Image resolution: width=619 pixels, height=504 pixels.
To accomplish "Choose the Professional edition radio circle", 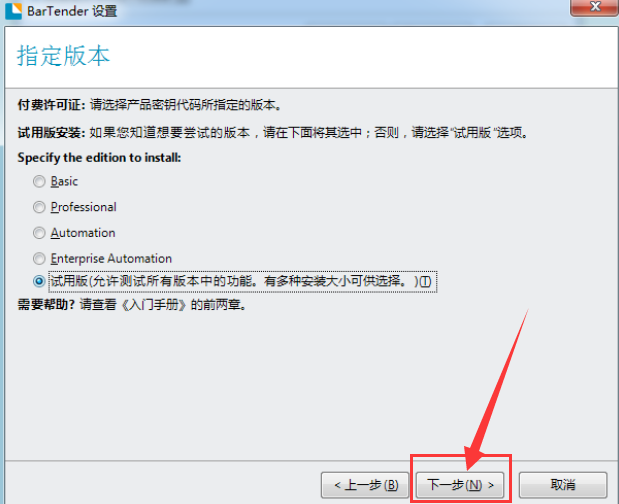I will coord(39,207).
